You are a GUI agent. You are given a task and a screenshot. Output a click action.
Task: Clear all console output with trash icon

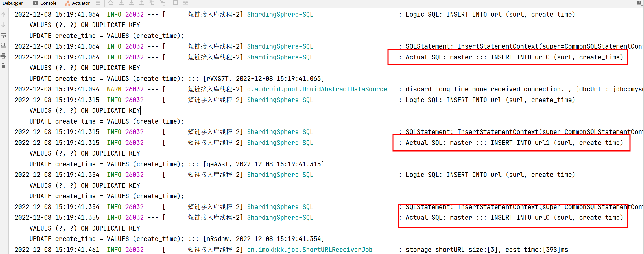[3, 66]
